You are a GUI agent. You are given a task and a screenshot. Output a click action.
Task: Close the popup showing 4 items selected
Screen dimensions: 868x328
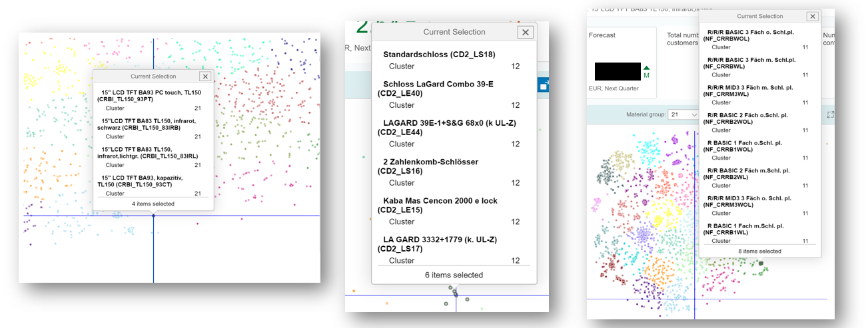[205, 77]
